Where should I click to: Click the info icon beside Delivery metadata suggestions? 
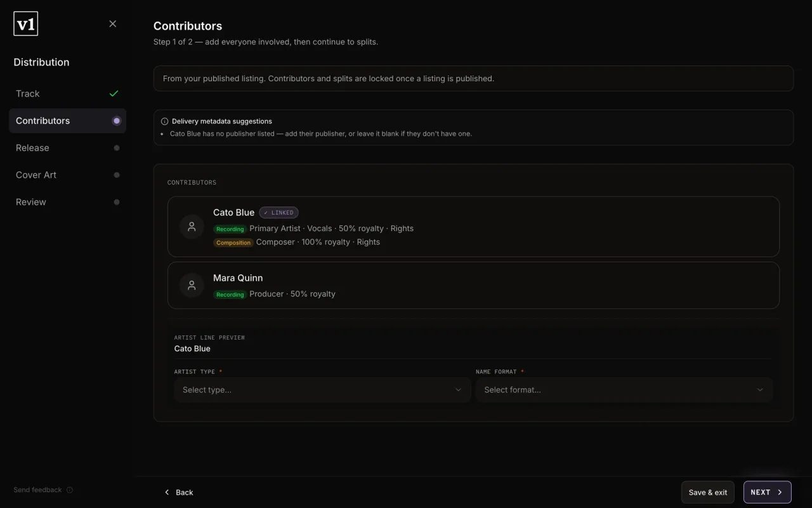coord(165,121)
